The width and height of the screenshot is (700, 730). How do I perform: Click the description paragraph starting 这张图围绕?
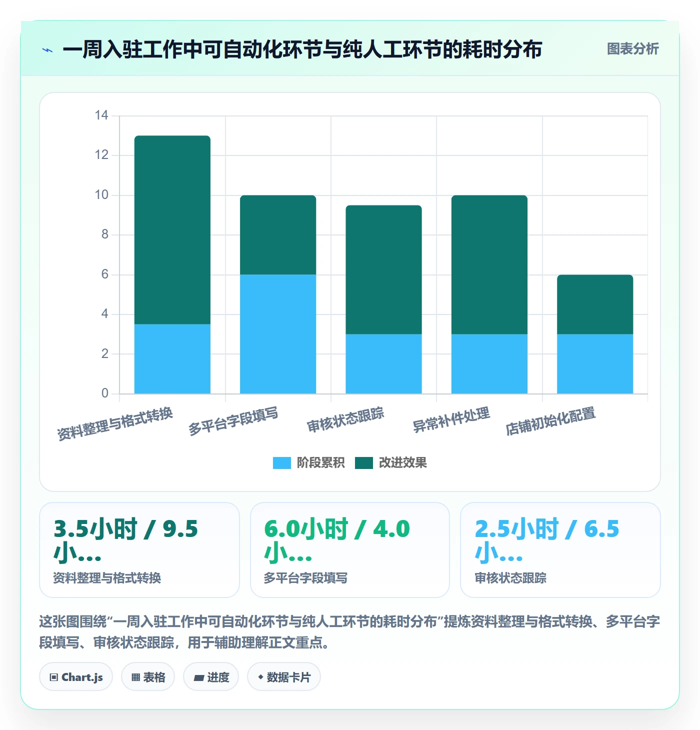point(349,632)
